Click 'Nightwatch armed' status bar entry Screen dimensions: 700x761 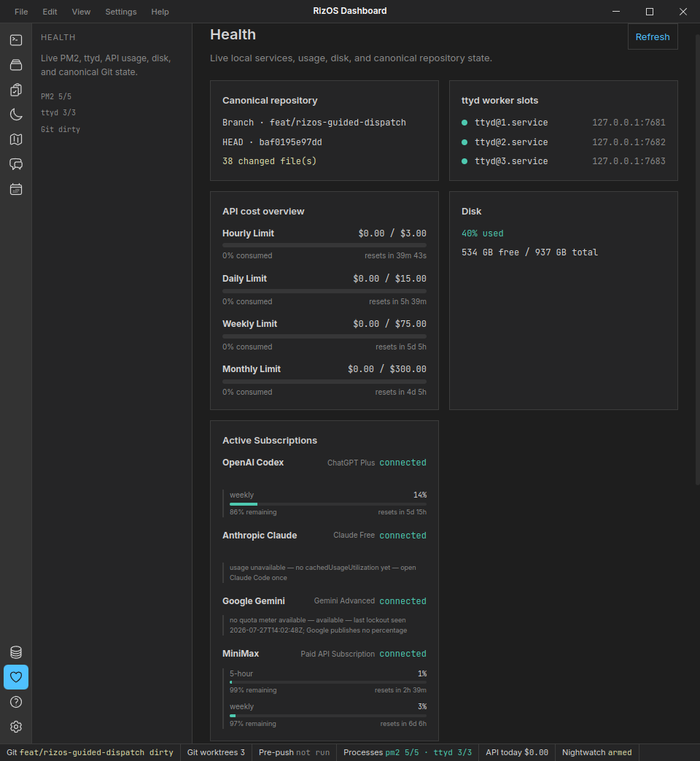(x=596, y=752)
